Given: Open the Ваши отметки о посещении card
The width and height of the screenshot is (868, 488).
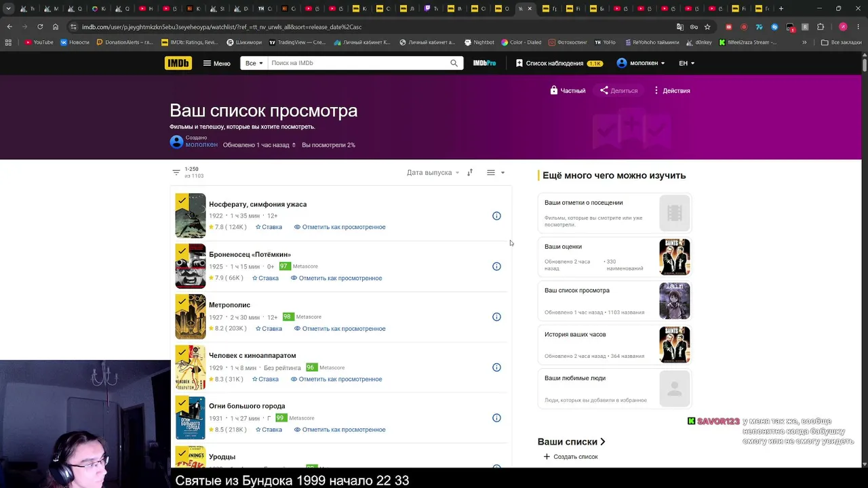Looking at the screenshot, I should point(614,213).
